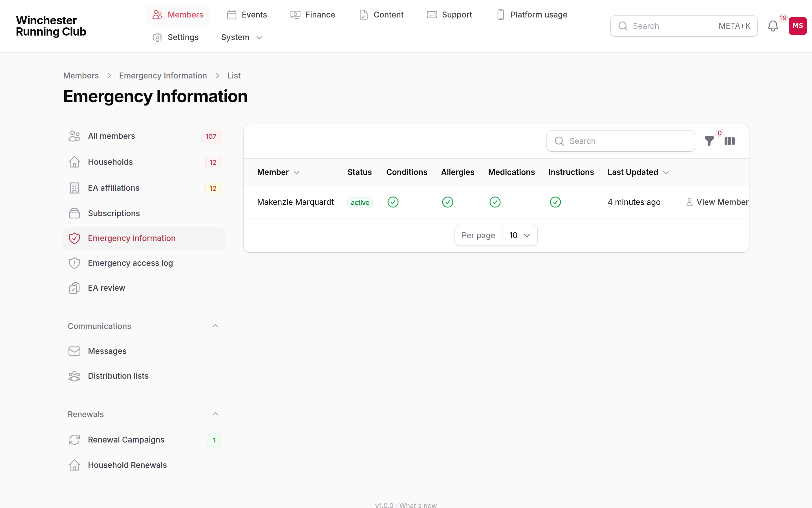Sort by the Member column
812x508 pixels.
(x=278, y=172)
